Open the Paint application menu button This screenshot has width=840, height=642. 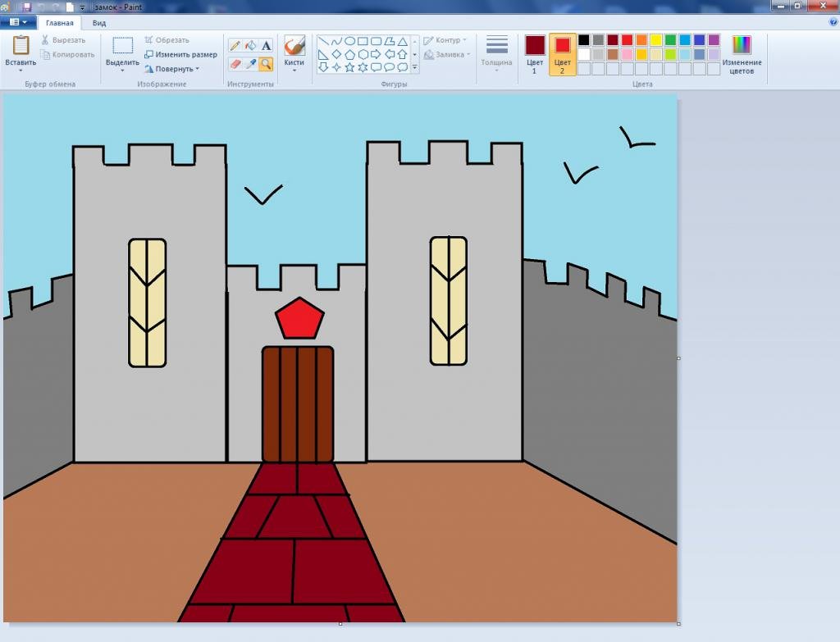tap(18, 23)
